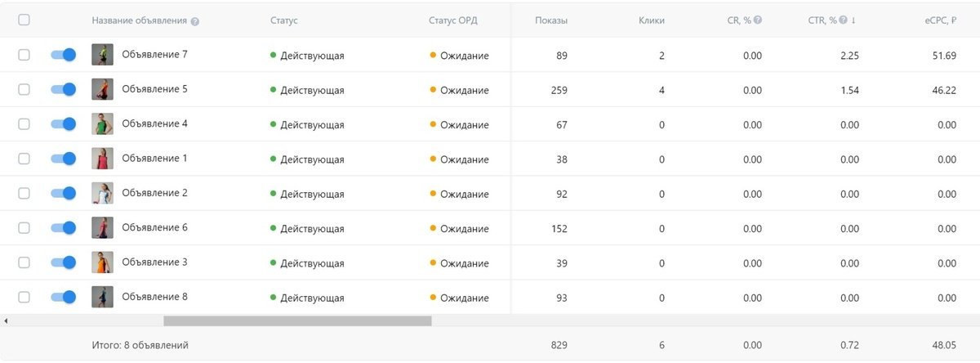980x363 pixels.
Task: Open Объявление 7 ad name link
Action: click(154, 55)
